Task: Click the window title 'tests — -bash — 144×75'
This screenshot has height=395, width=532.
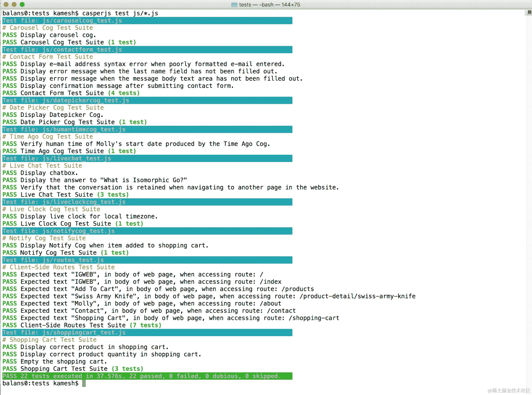Action: pos(269,5)
